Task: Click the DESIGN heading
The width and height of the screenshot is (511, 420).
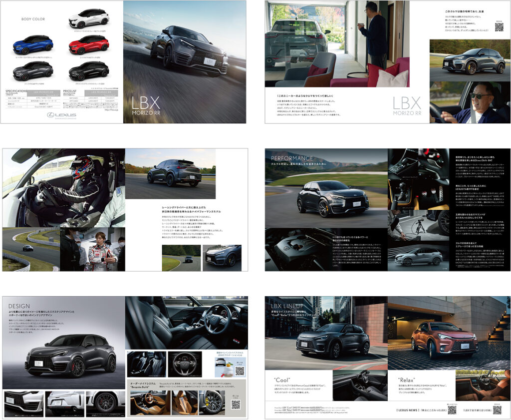Action: pos(19,306)
